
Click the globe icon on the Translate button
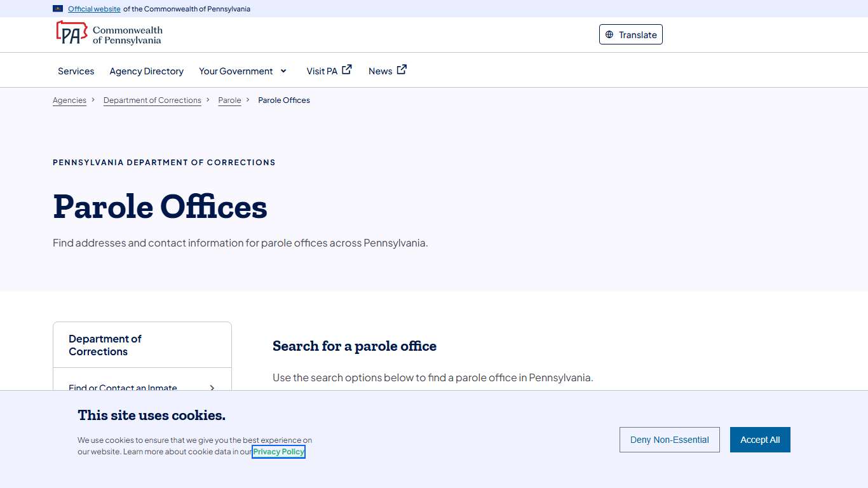pos(609,34)
